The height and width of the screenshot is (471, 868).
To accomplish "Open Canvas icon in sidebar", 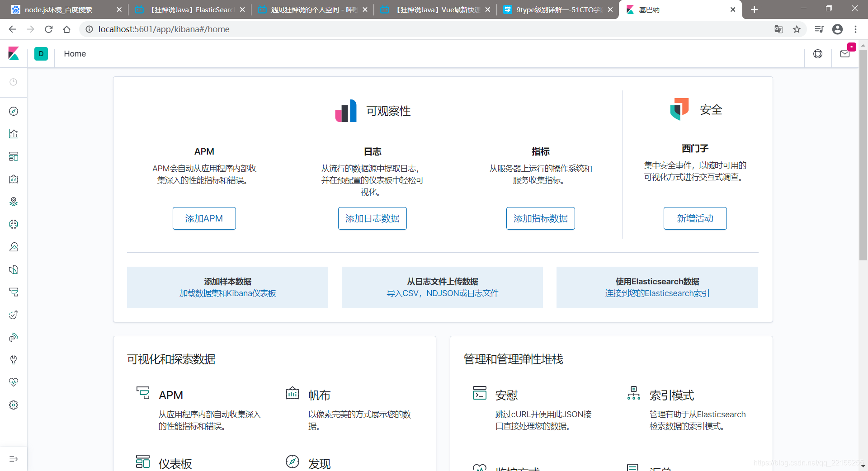I will [14, 179].
